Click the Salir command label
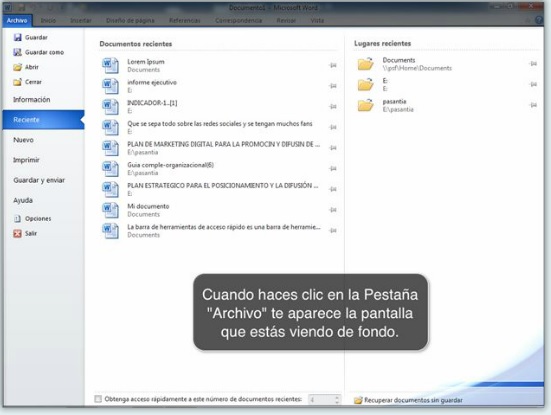Screen dimensions: 551x415 [x=31, y=233]
